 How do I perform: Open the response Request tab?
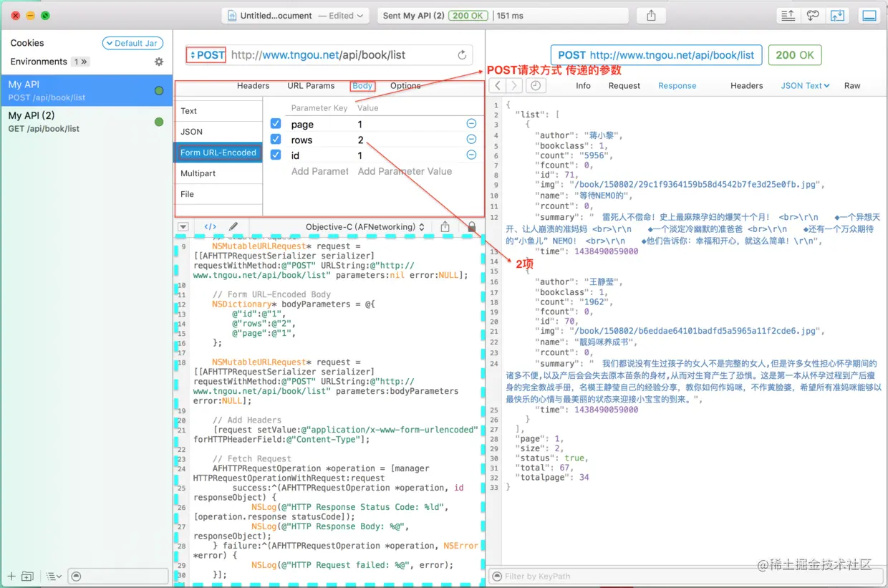[x=624, y=85]
